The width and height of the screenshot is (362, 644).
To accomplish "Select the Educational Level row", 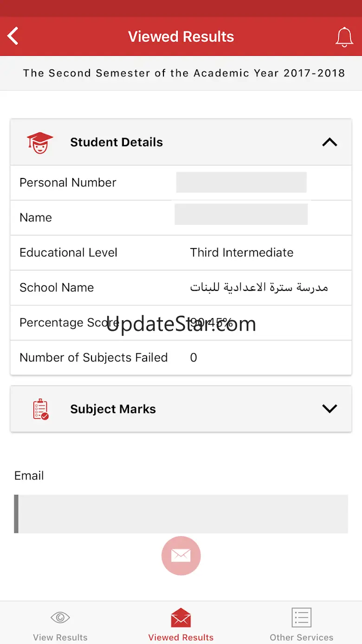I will pyautogui.click(x=181, y=253).
